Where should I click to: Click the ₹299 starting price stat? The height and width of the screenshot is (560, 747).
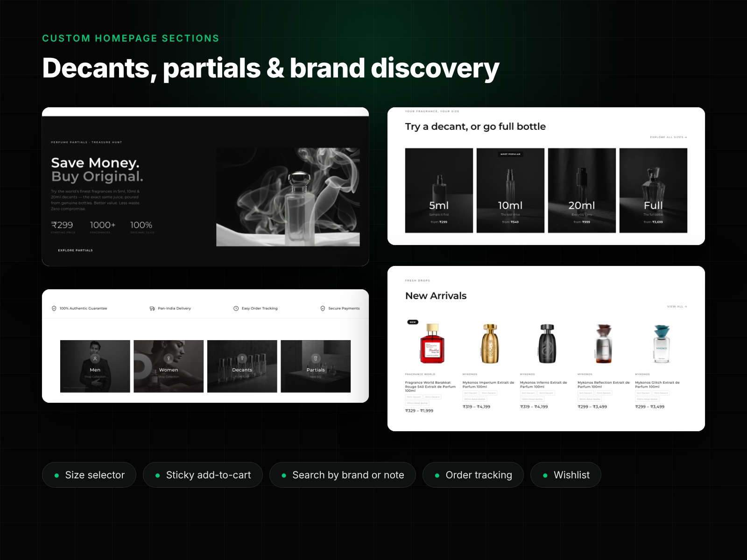coord(63,227)
